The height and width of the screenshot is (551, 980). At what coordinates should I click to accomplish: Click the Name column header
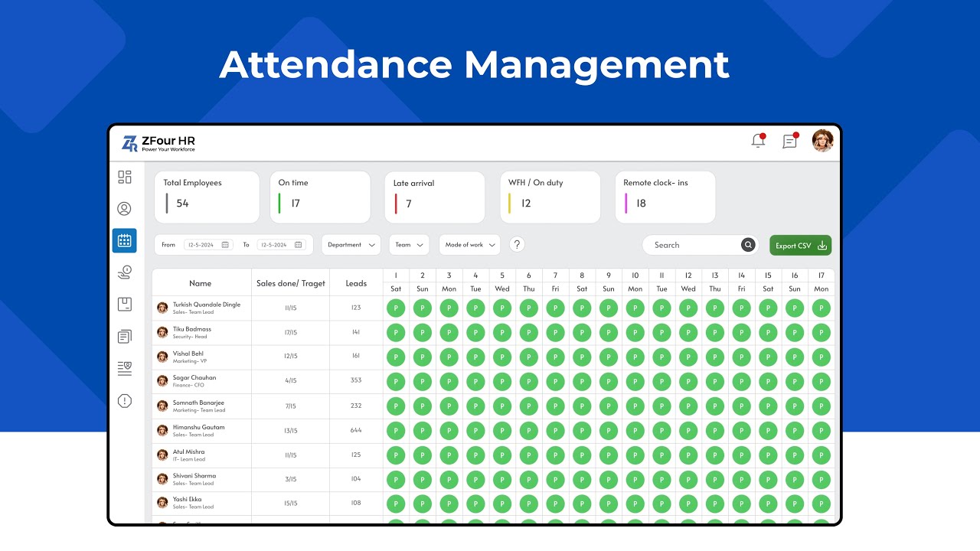(201, 283)
